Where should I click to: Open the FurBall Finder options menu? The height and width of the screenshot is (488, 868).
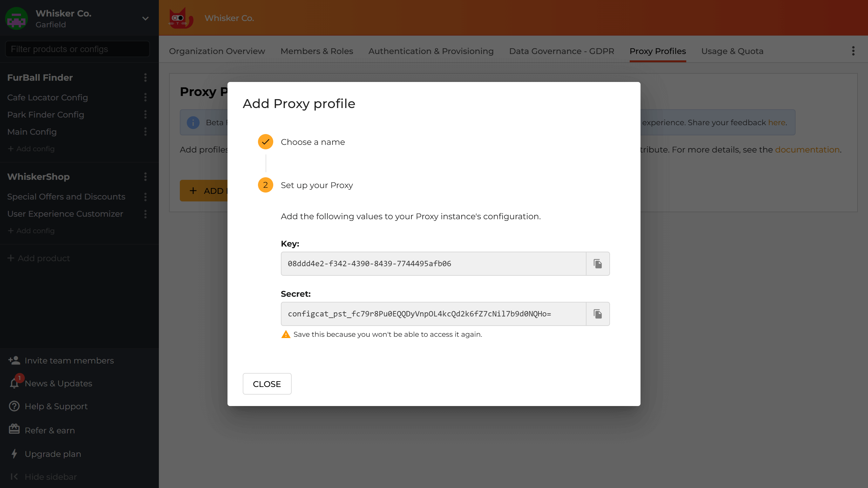coord(145,78)
